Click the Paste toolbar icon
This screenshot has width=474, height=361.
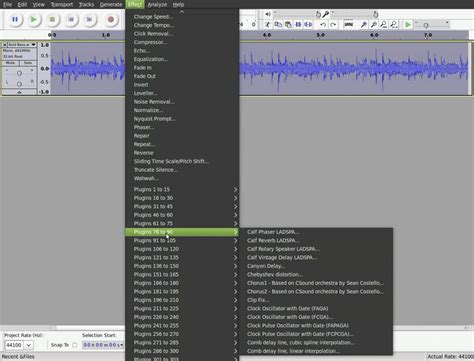[288, 24]
